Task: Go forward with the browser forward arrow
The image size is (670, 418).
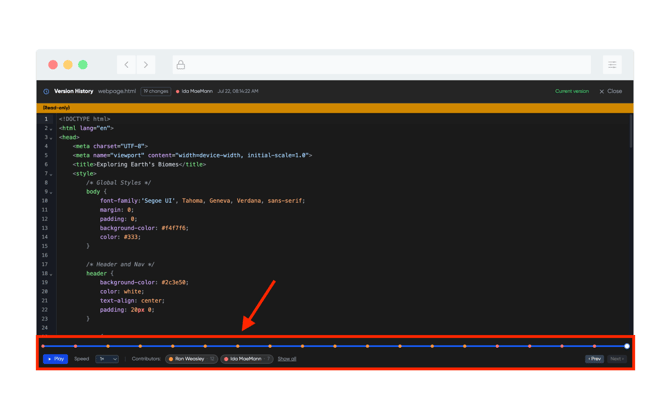Action: click(146, 65)
